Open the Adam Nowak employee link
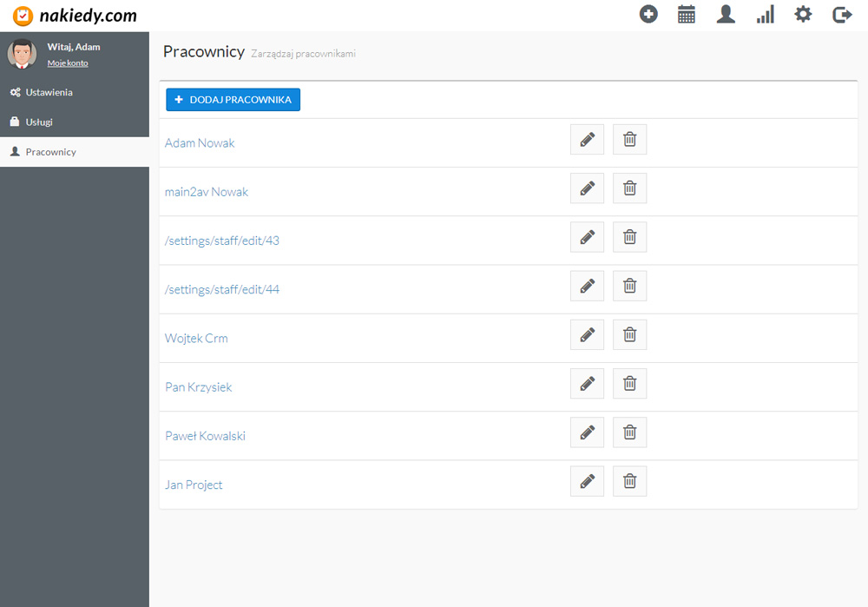This screenshot has height=607, width=868. (200, 143)
